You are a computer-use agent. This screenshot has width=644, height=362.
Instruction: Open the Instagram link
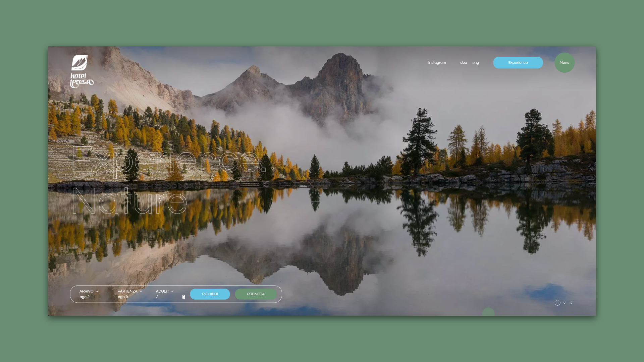[437, 63]
